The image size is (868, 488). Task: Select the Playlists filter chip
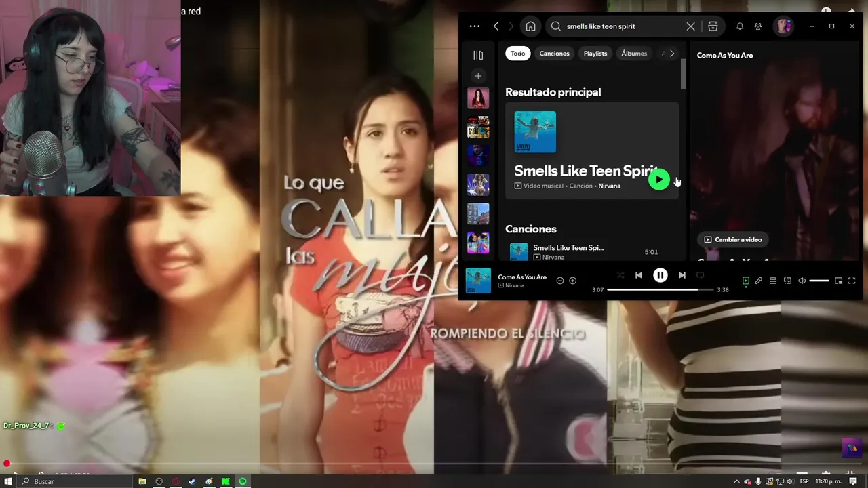click(595, 54)
